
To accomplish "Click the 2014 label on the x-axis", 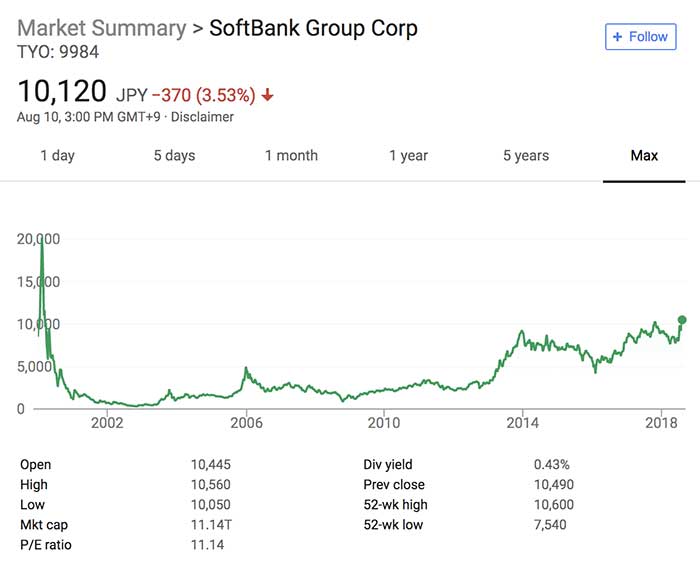I will coord(522,422).
